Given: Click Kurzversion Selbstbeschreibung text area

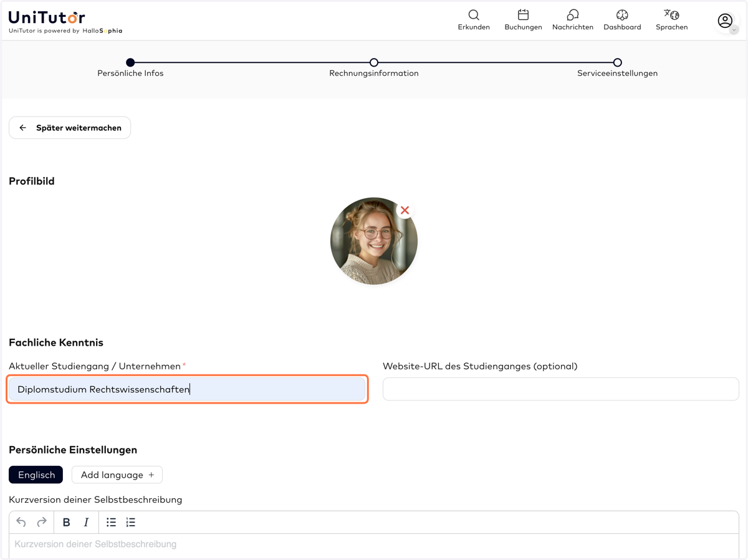Looking at the screenshot, I should click(374, 546).
